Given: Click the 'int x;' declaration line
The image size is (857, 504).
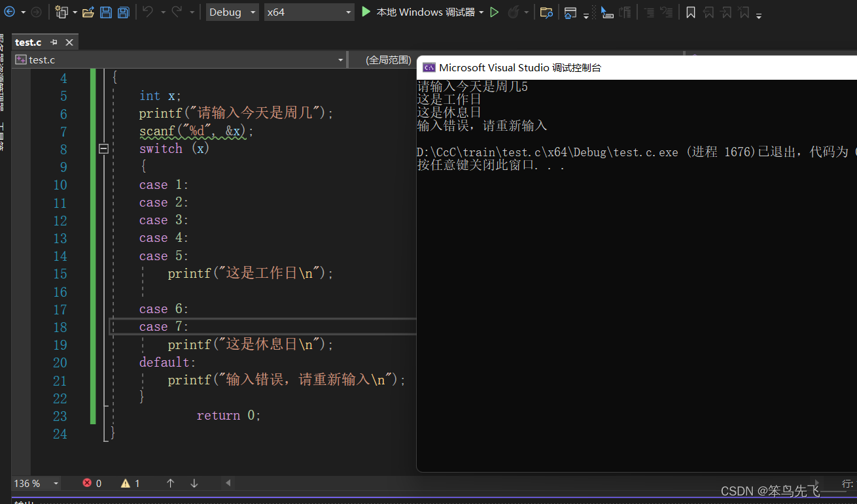Looking at the screenshot, I should click(160, 96).
